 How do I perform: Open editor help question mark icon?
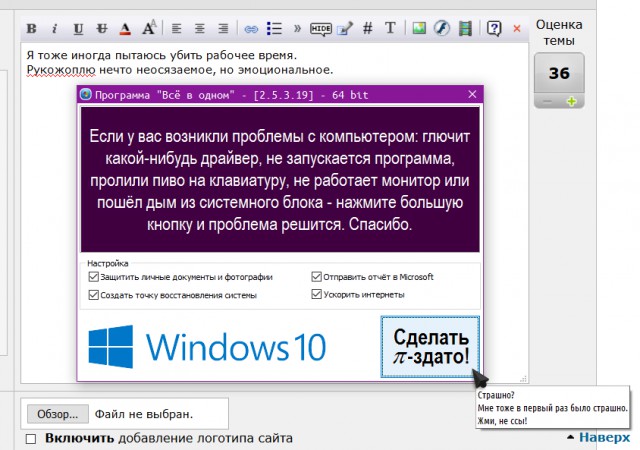(x=494, y=29)
